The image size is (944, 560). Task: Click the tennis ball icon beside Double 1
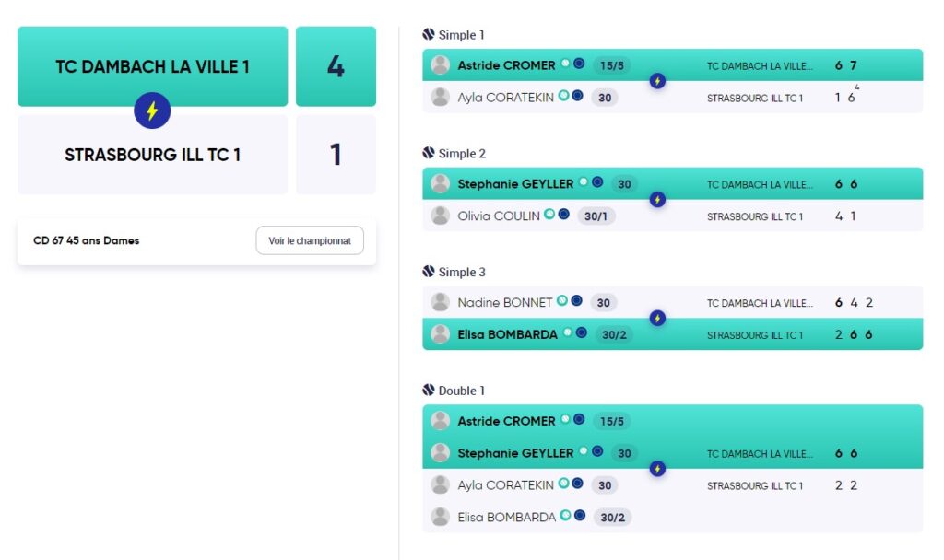pos(429,390)
